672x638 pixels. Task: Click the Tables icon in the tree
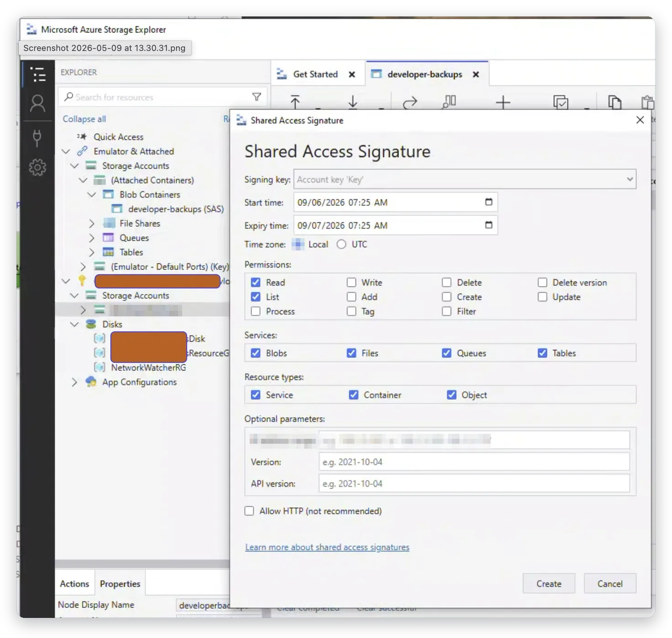pyautogui.click(x=108, y=252)
